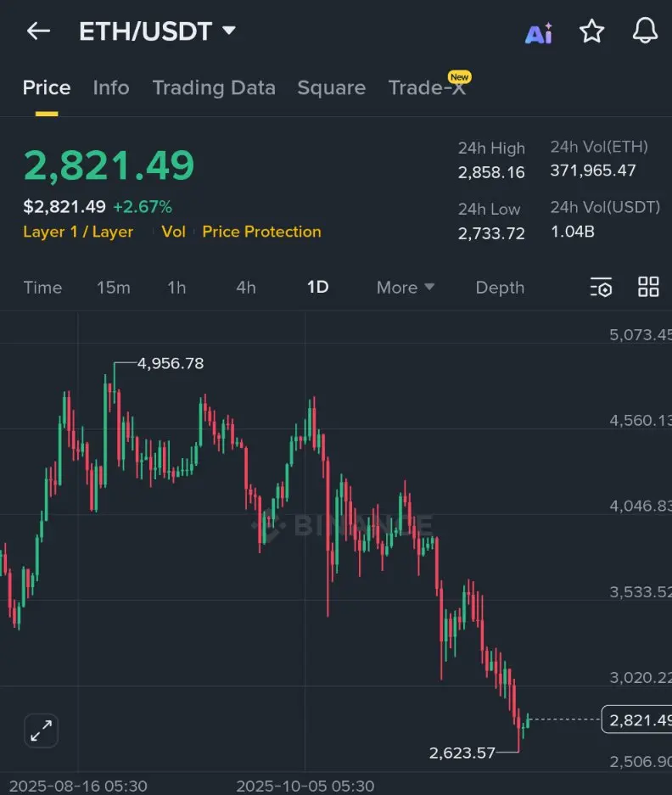672x795 pixels.
Task: Open the AI assistant icon
Action: 539,33
